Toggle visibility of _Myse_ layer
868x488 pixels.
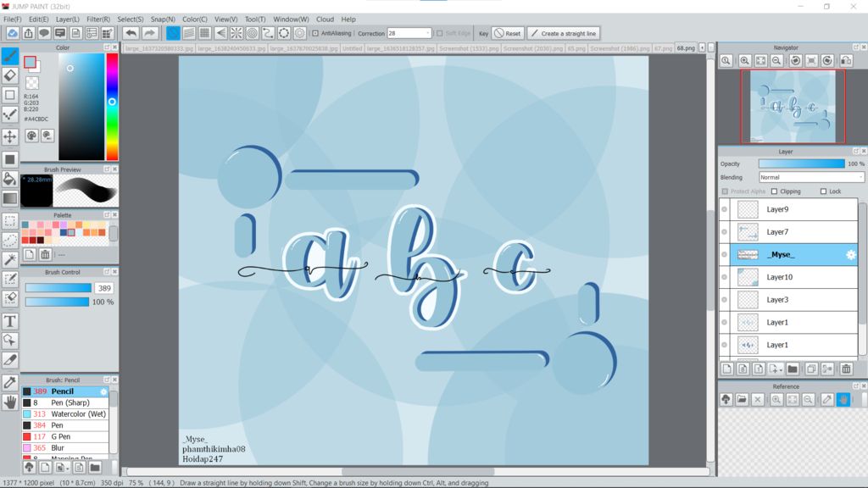coord(724,254)
